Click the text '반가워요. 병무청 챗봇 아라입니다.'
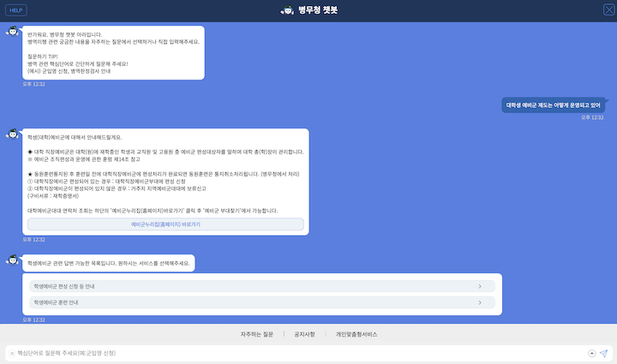 tap(65, 34)
